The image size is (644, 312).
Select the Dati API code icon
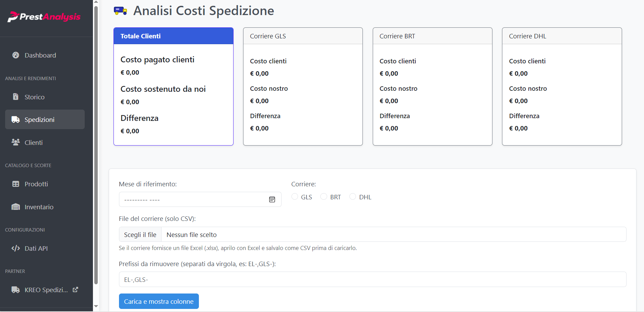(x=16, y=248)
